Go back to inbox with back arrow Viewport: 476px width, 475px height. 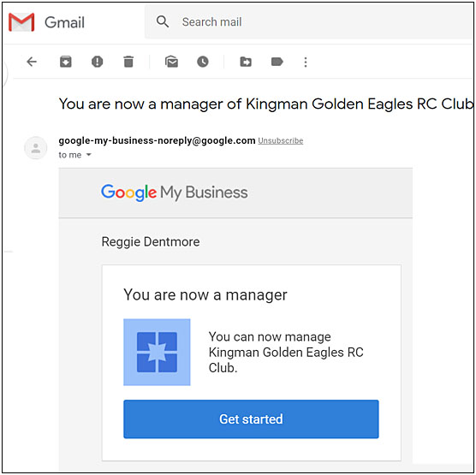coord(32,62)
